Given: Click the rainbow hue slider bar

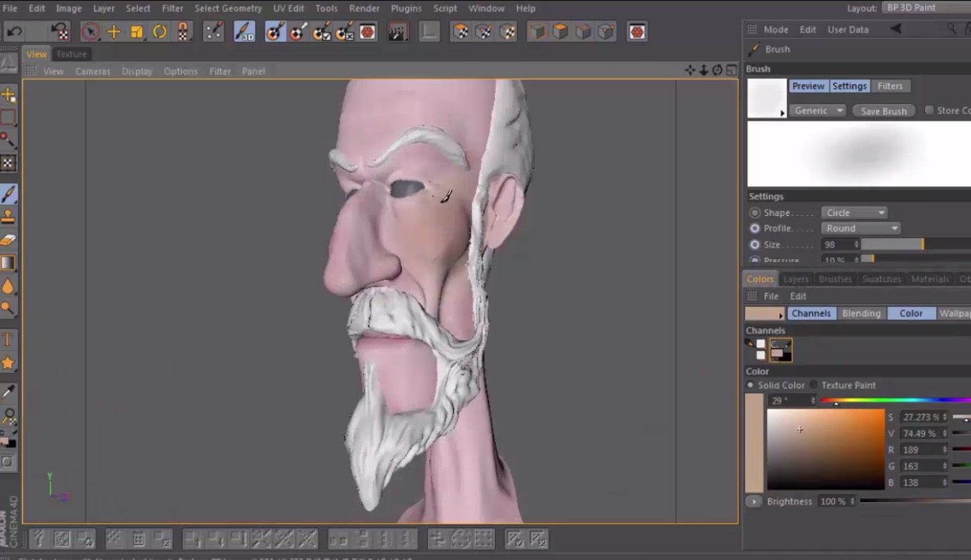Looking at the screenshot, I should [x=896, y=400].
